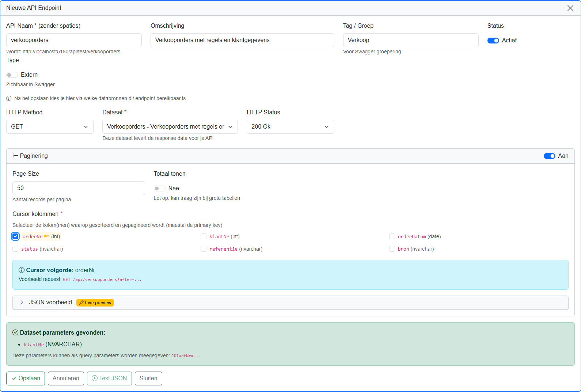Focus the Omschrijving input field

click(242, 40)
